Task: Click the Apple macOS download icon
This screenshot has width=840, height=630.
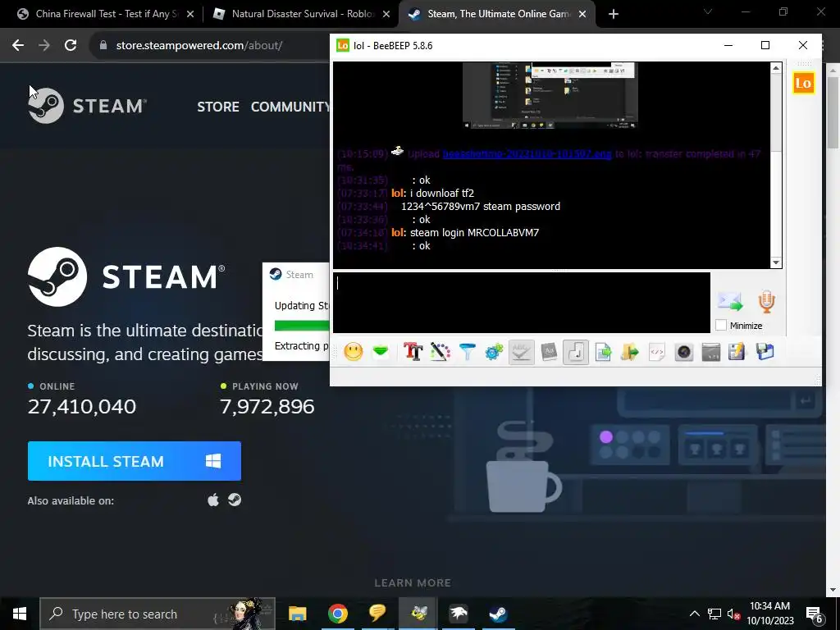Action: click(x=213, y=500)
